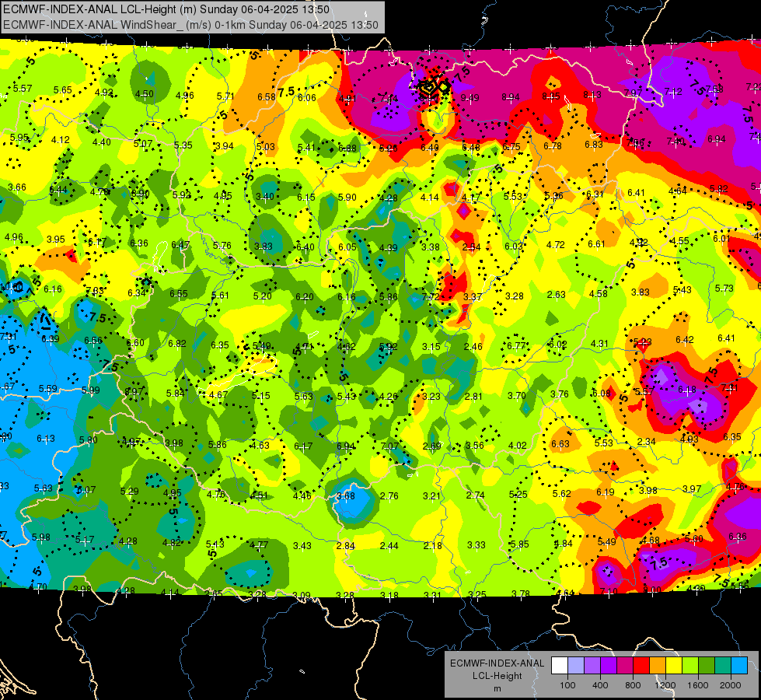Click the dark green legend swatch

click(x=706, y=666)
